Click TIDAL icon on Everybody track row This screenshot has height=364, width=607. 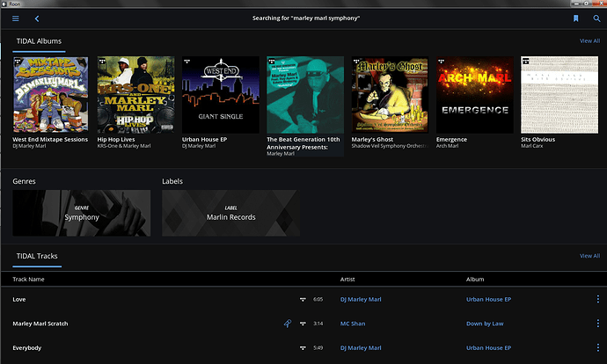point(303,348)
